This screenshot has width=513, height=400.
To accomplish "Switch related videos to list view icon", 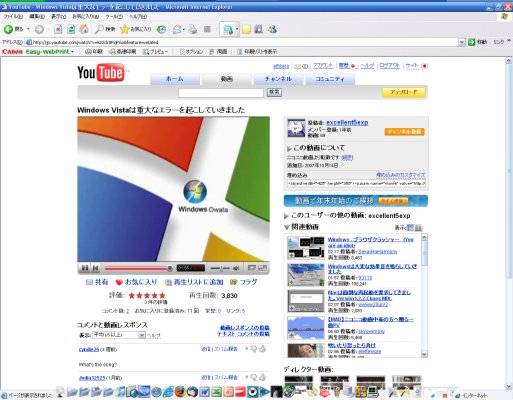I will (x=410, y=228).
